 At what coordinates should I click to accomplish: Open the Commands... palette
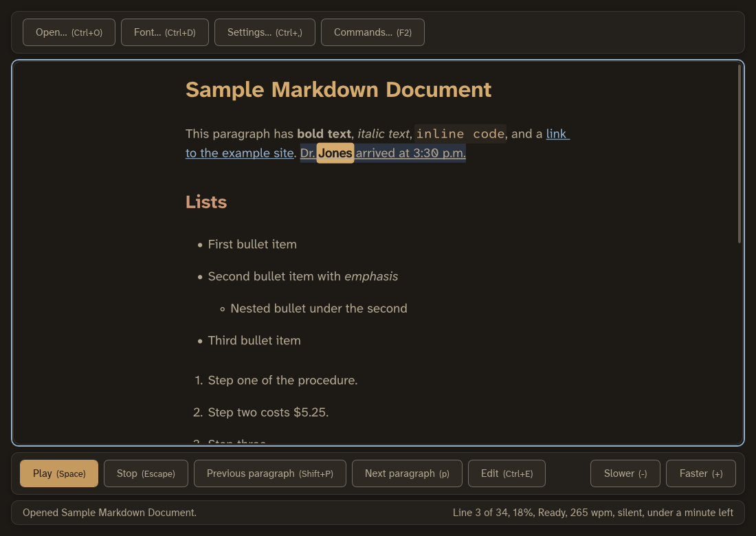point(373,32)
